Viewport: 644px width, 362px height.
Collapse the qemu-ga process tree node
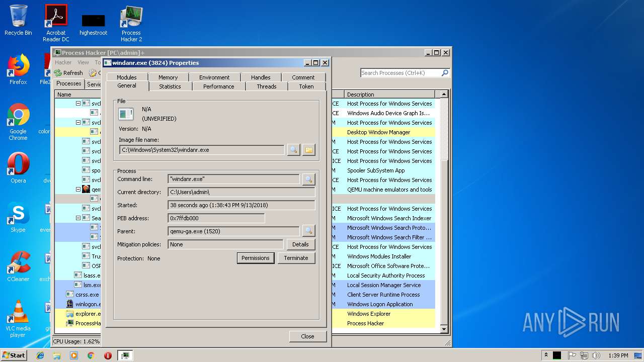click(x=78, y=190)
